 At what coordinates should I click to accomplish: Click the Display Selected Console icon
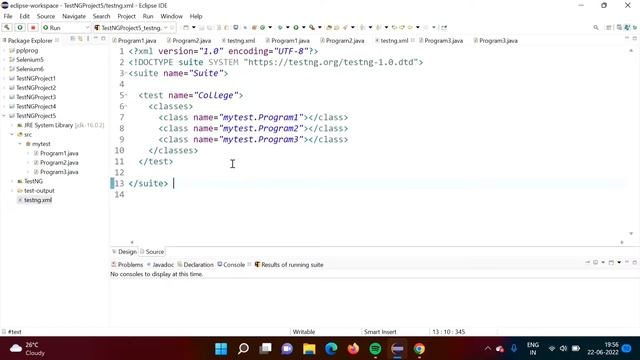(596, 262)
